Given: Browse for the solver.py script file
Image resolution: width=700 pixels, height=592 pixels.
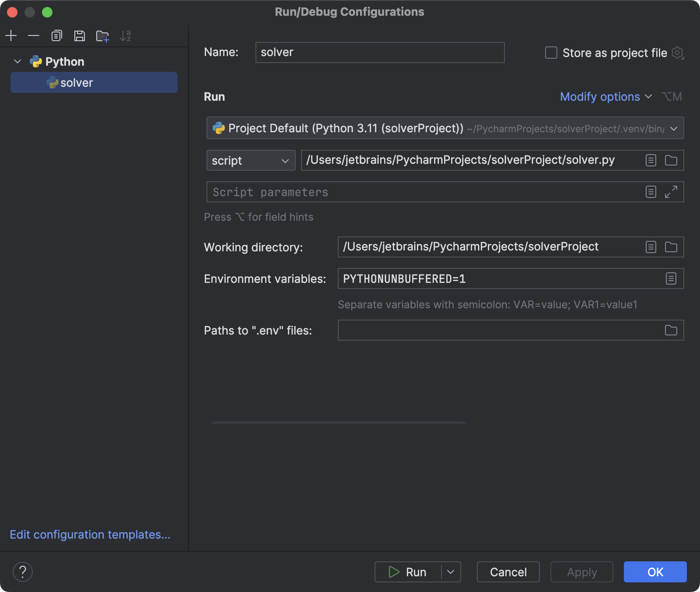Looking at the screenshot, I should 672,160.
